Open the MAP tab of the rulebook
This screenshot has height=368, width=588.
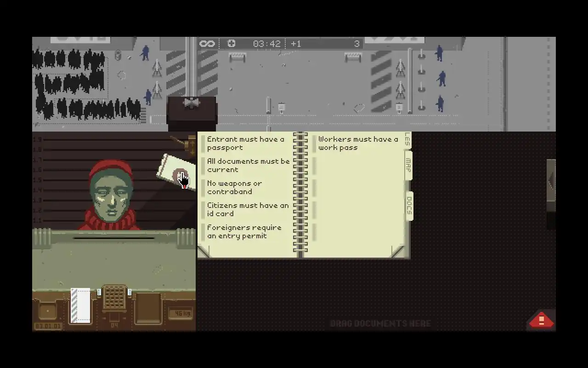tap(408, 166)
